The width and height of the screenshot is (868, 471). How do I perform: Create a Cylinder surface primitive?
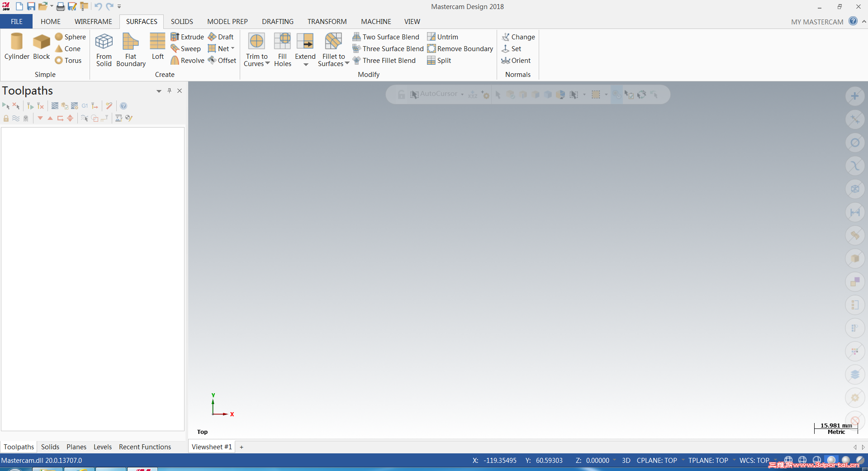pos(17,47)
